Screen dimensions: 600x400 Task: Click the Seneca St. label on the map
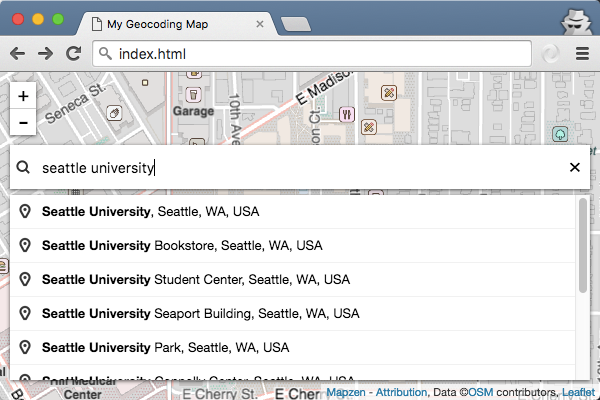pos(75,103)
